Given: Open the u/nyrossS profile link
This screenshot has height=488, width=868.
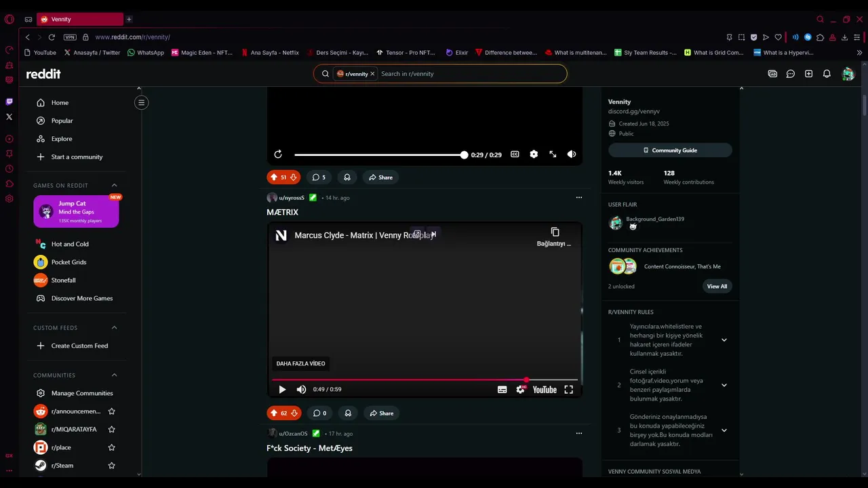Looking at the screenshot, I should (292, 198).
